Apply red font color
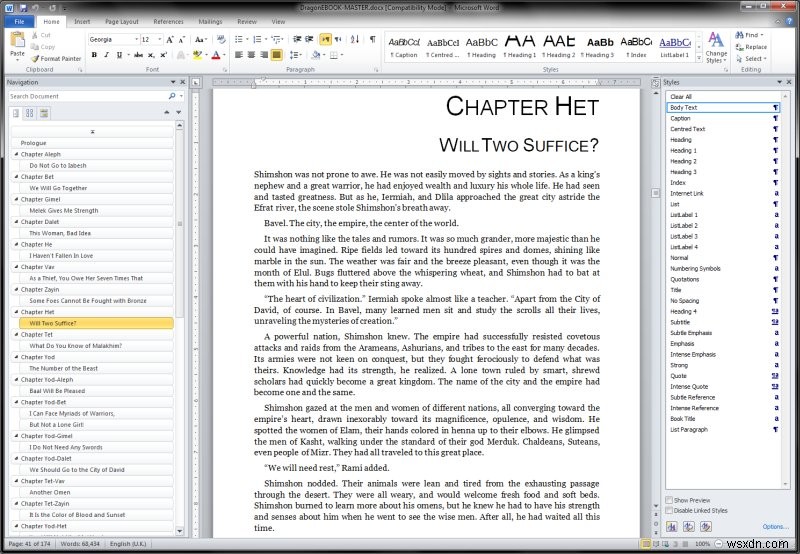Image resolution: width=800 pixels, height=554 pixels. [x=216, y=55]
